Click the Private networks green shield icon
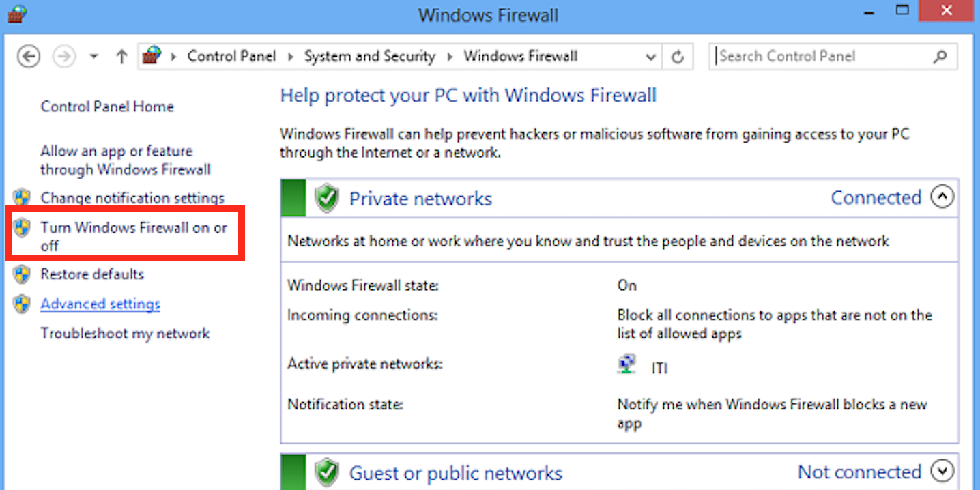 click(x=328, y=199)
